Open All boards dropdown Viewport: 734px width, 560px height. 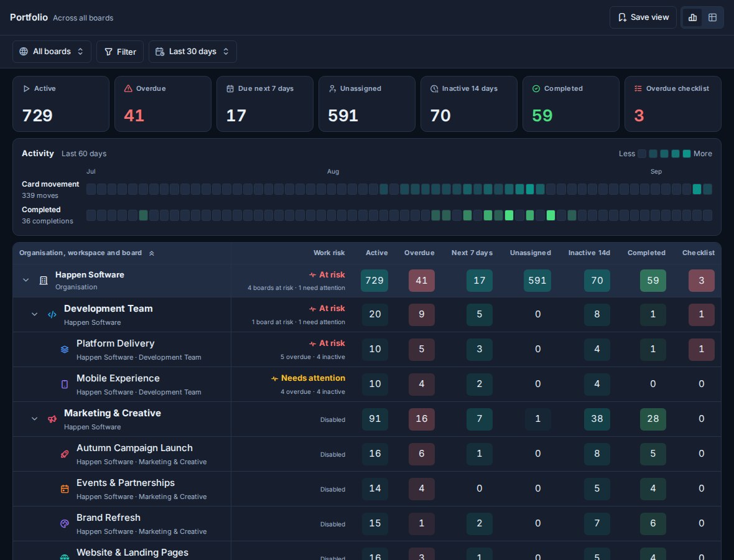pyautogui.click(x=52, y=52)
